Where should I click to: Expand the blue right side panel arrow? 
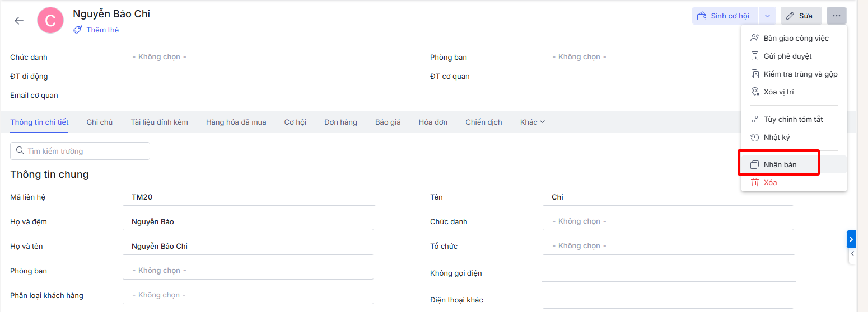tap(851, 239)
